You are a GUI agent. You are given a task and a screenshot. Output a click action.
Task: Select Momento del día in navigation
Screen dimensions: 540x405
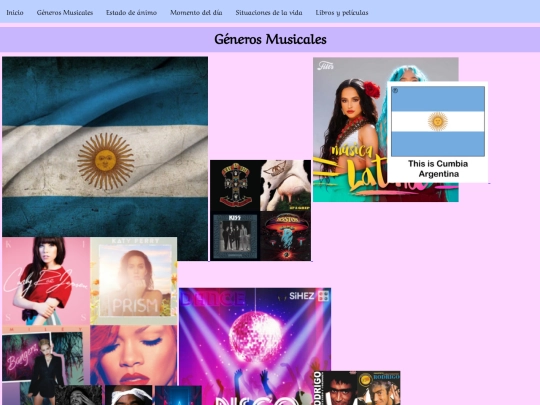(x=196, y=12)
